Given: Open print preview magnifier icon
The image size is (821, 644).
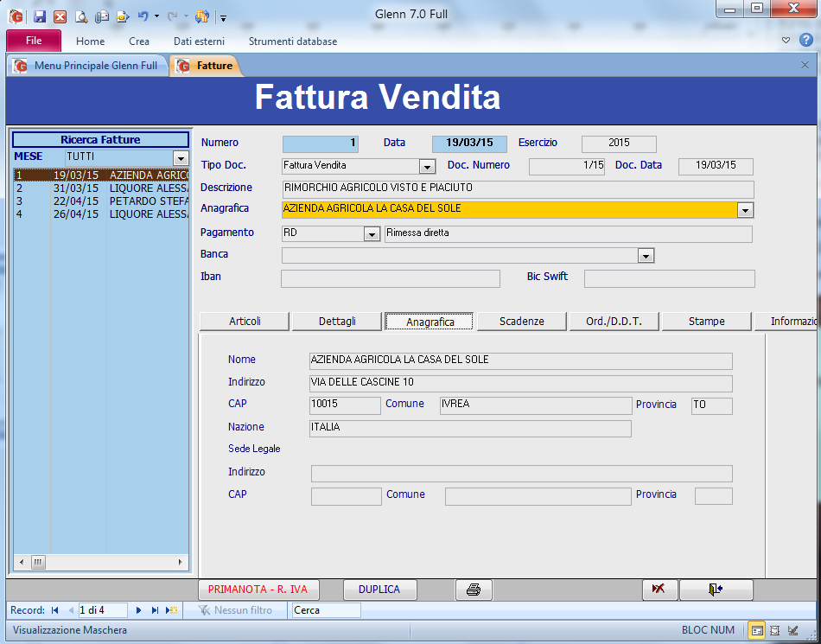Looking at the screenshot, I should 81,16.
